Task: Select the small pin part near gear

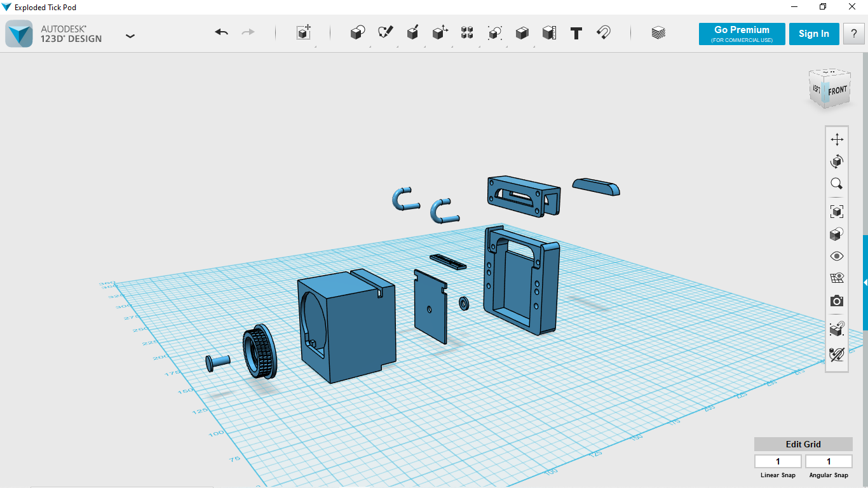Action: click(x=217, y=363)
